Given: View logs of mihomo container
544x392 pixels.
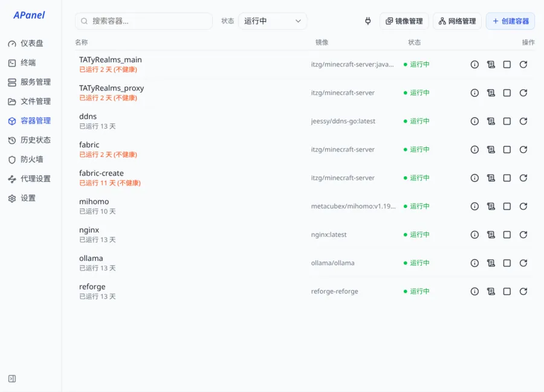Looking at the screenshot, I should 491,206.
